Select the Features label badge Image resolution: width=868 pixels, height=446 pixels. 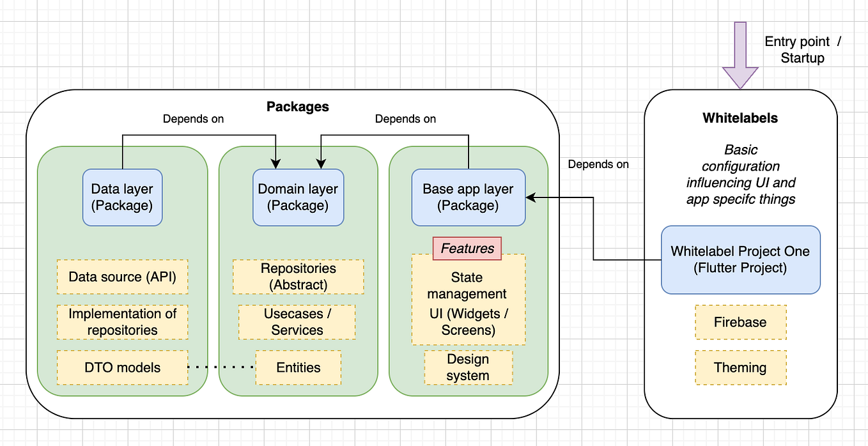pos(467,249)
